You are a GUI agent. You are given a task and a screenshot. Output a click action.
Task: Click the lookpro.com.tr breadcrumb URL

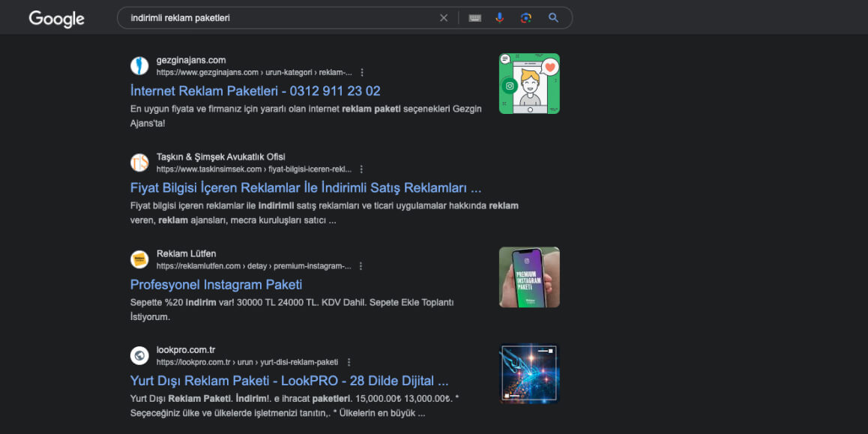coord(247,363)
